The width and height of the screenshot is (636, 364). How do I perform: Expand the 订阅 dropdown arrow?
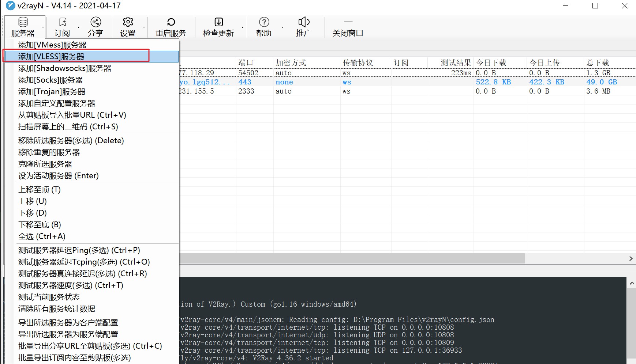pyautogui.click(x=78, y=27)
